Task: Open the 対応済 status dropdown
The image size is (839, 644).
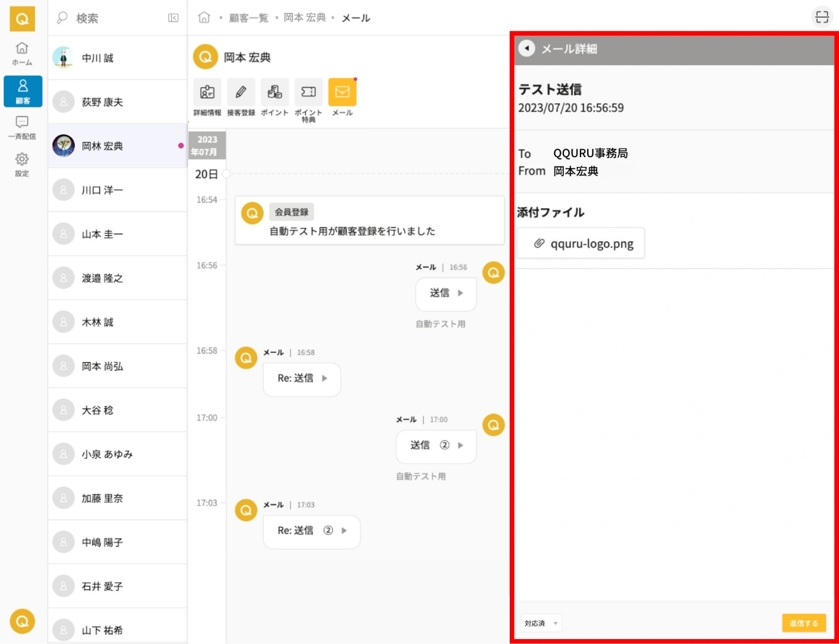Action: click(x=540, y=623)
